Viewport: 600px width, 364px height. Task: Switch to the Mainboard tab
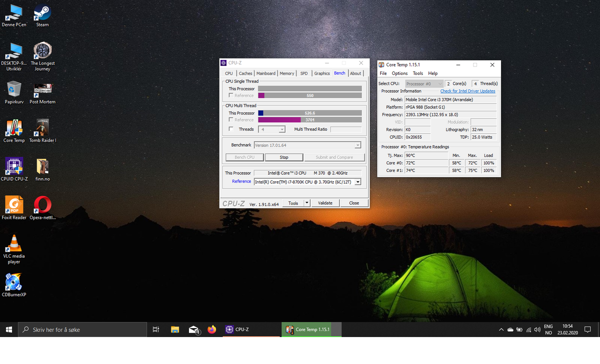pyautogui.click(x=266, y=73)
